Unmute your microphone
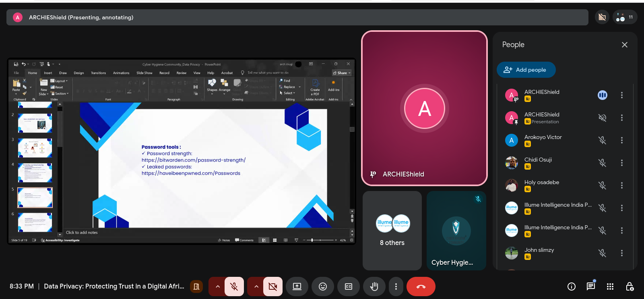Image resolution: width=644 pixels, height=299 pixels. pos(234,287)
